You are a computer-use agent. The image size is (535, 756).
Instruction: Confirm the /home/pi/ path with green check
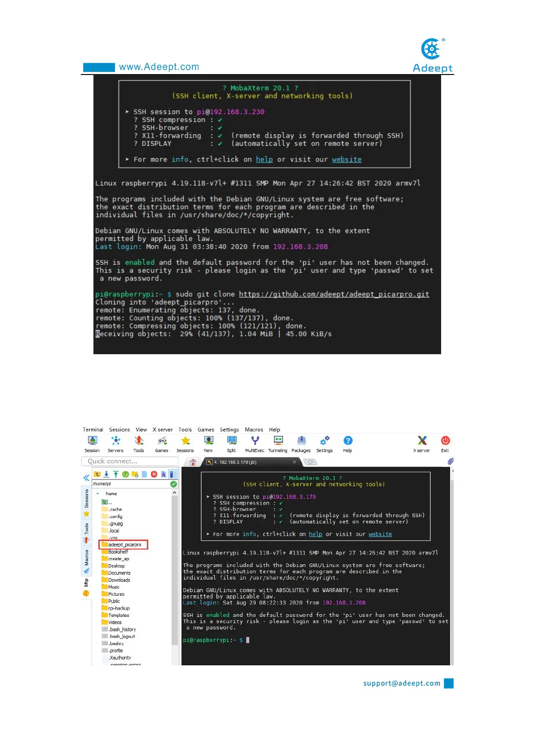click(173, 484)
